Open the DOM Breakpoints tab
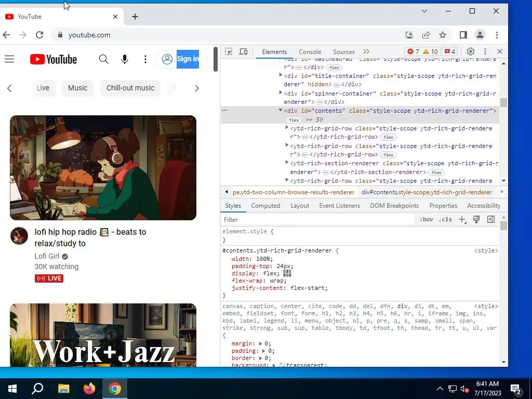532x399 pixels. click(x=395, y=206)
